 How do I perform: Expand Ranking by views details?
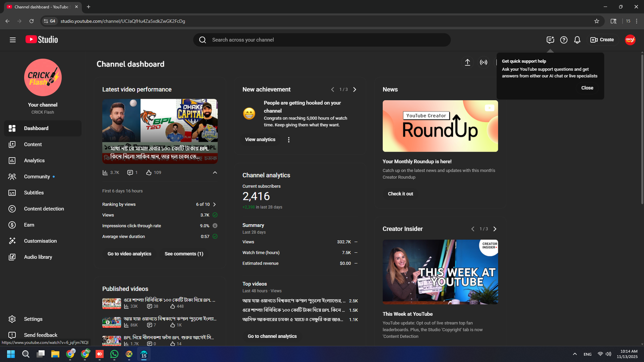click(214, 204)
